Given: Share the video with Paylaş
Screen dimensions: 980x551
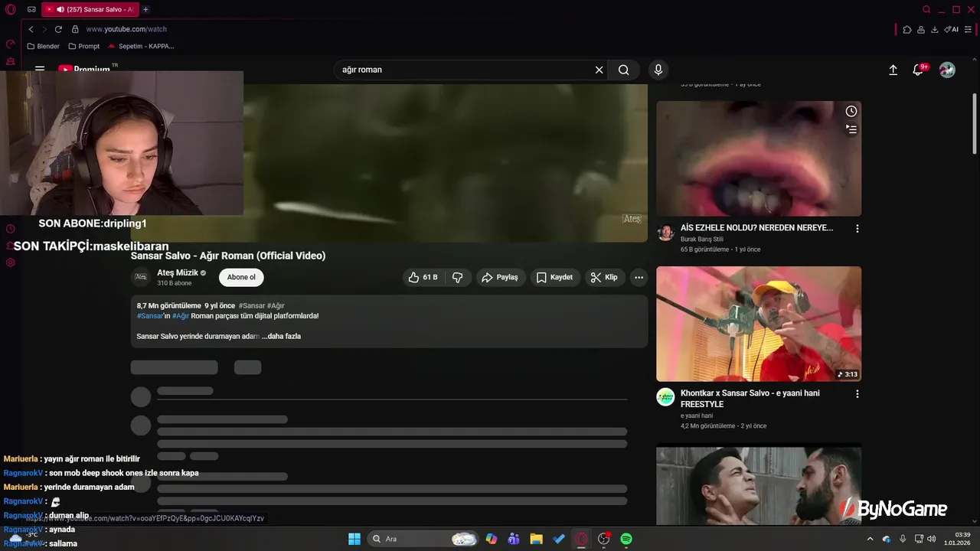Looking at the screenshot, I should click(500, 277).
